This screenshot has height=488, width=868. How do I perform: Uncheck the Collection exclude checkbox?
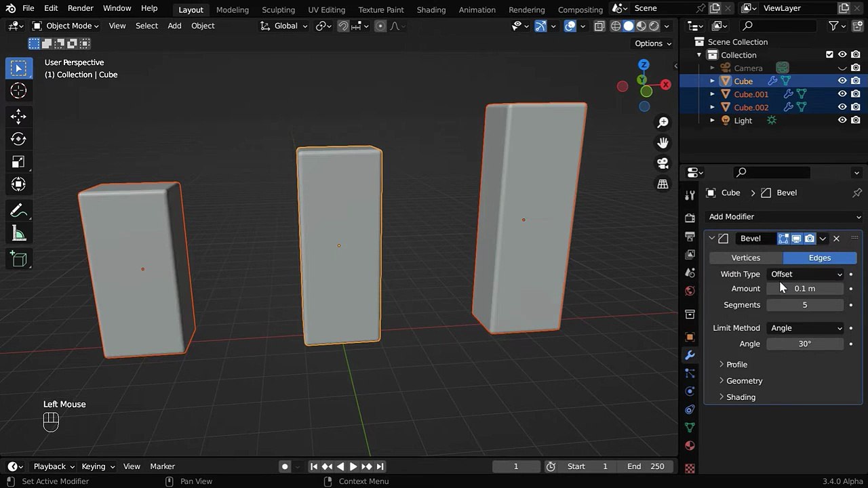tap(829, 55)
